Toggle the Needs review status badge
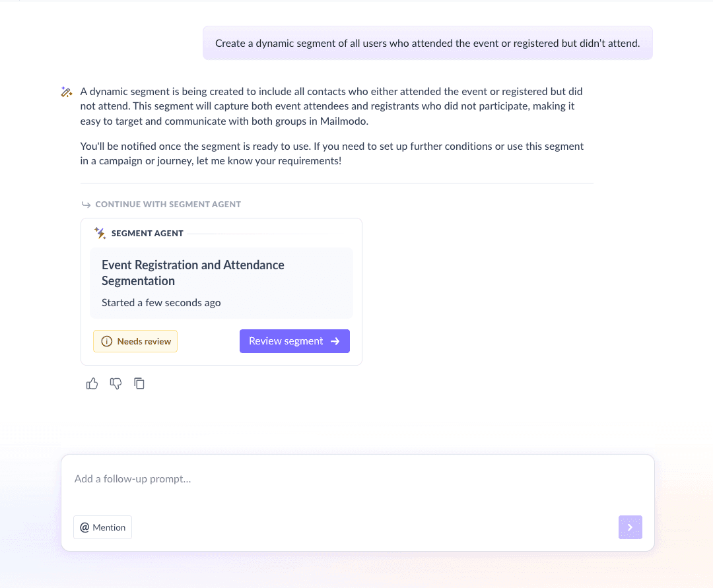713x588 pixels. coord(135,341)
